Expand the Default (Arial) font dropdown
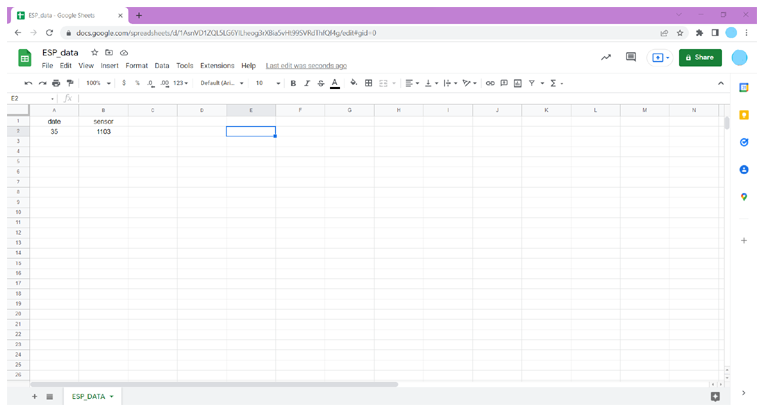The height and width of the screenshot is (417, 769). click(x=222, y=83)
